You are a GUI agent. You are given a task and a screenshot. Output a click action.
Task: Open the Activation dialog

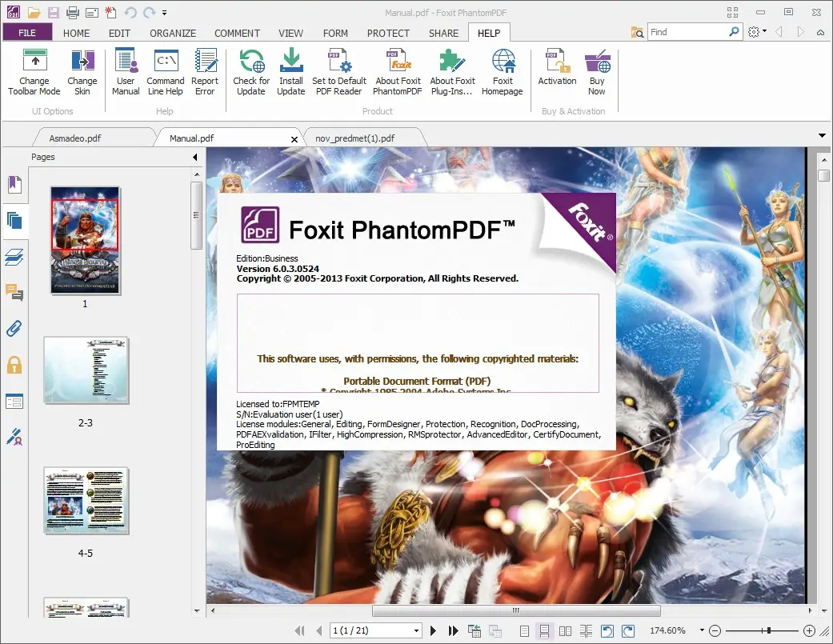point(557,67)
